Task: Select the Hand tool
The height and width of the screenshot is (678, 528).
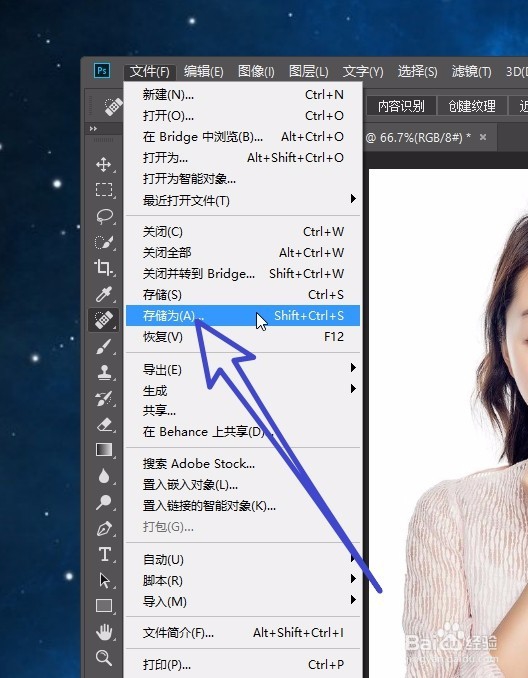Action: point(104,632)
